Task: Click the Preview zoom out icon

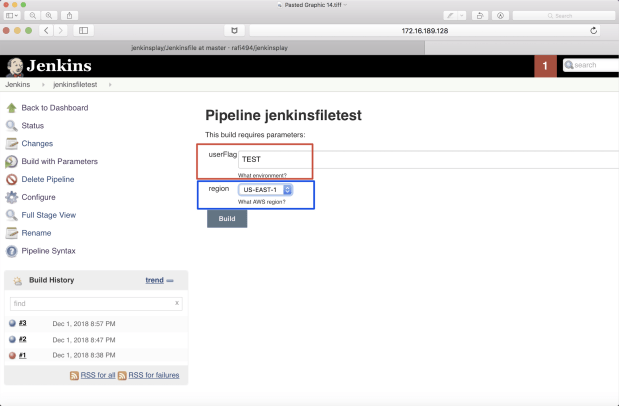Action: (x=33, y=15)
